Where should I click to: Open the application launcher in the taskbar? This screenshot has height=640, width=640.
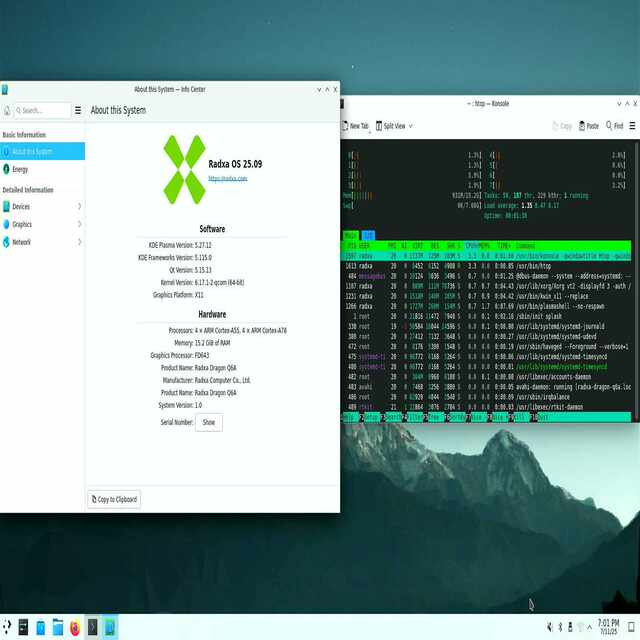pyautogui.click(x=6, y=627)
